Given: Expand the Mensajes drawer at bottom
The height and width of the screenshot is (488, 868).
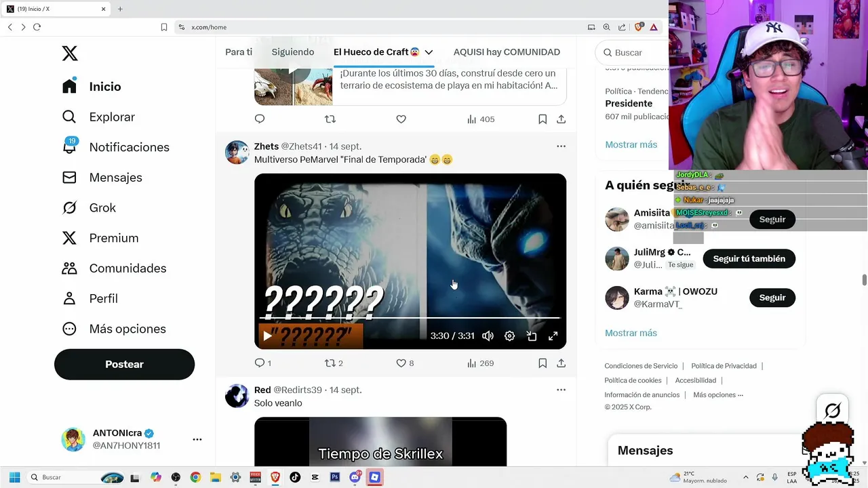Looking at the screenshot, I should pyautogui.click(x=705, y=451).
